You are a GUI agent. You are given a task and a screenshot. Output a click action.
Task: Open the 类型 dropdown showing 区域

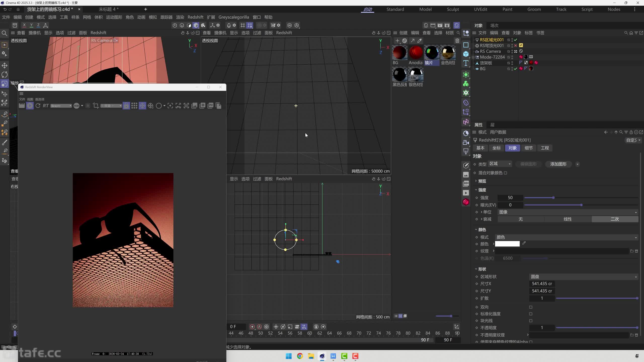[x=500, y=164]
